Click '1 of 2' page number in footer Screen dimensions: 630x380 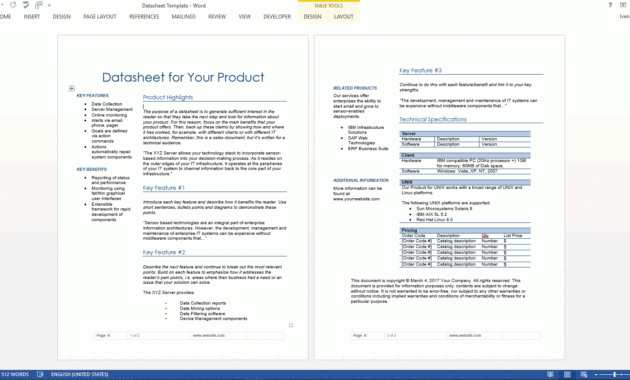coord(135,335)
